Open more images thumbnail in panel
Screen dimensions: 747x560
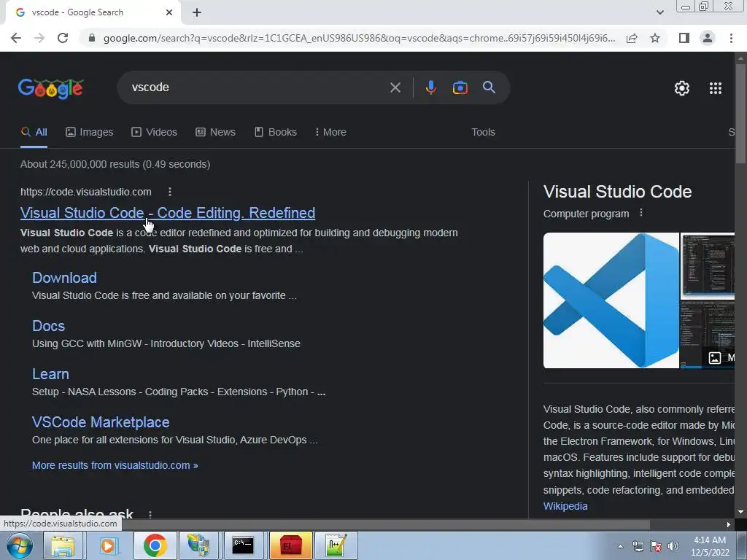[708, 335]
